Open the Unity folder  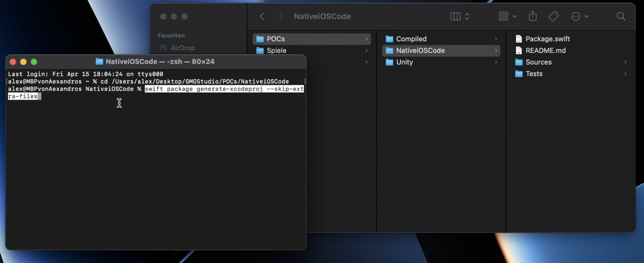point(441,62)
